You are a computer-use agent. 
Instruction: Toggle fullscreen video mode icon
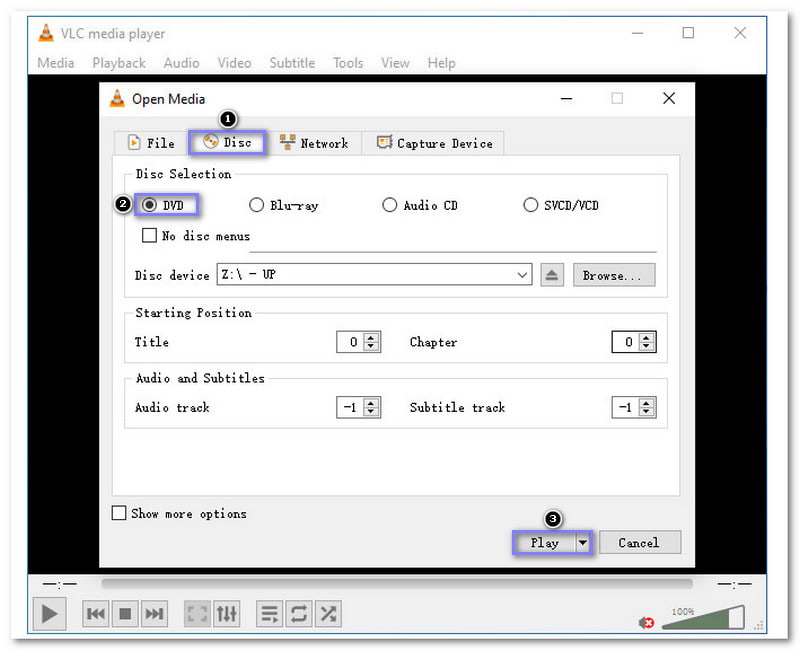(x=197, y=613)
